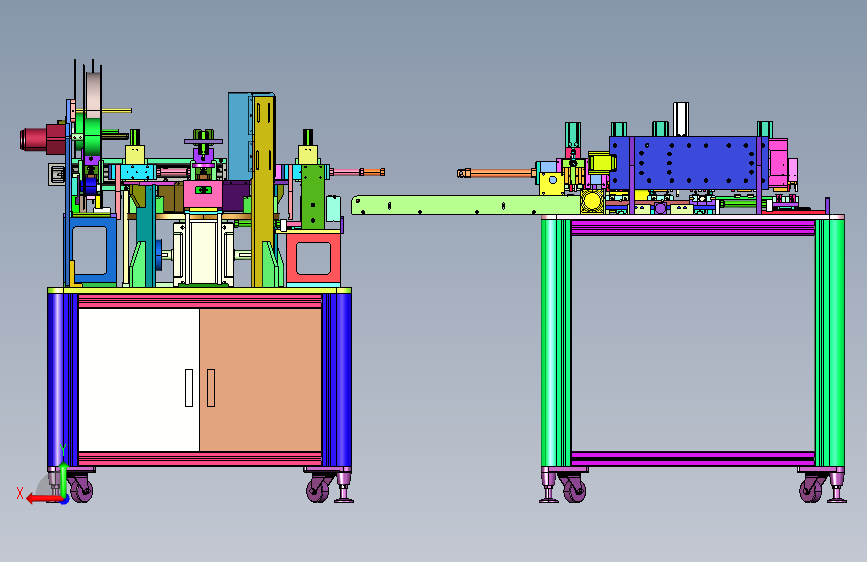Viewport: 867px width, 562px height.
Task: Select the right blue leg of left cabinet
Action: coord(337,381)
